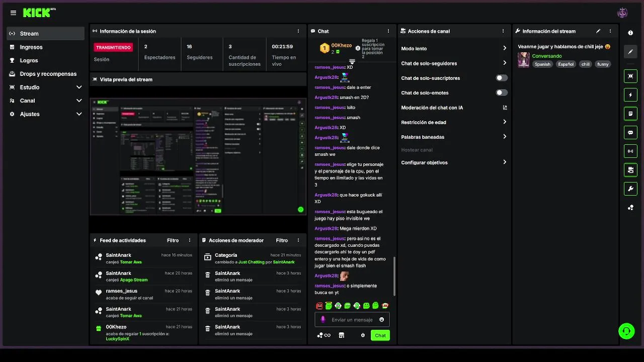Click the channel points bubbles icon in sidebar
This screenshot has height=362, width=644.
click(x=630, y=207)
